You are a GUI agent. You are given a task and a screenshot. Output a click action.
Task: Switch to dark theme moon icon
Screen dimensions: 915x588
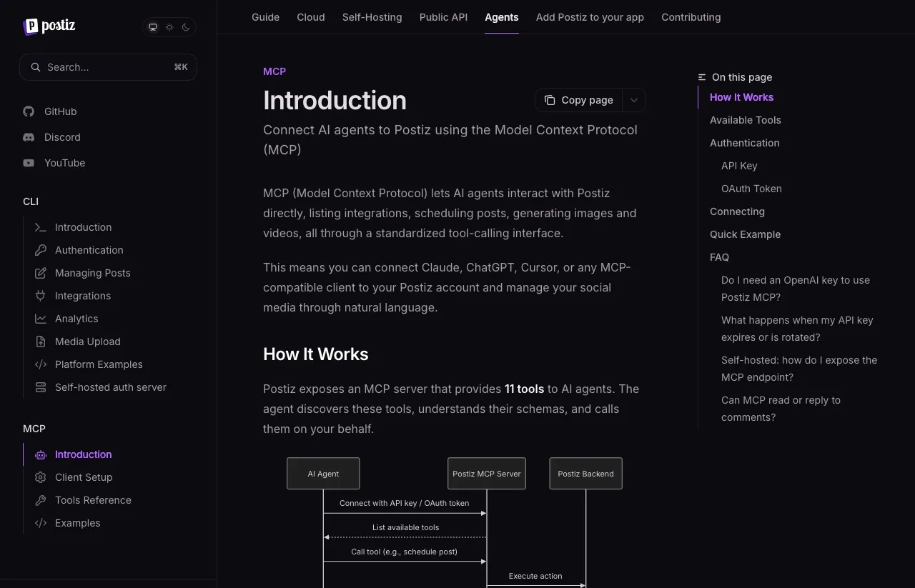pos(186,27)
